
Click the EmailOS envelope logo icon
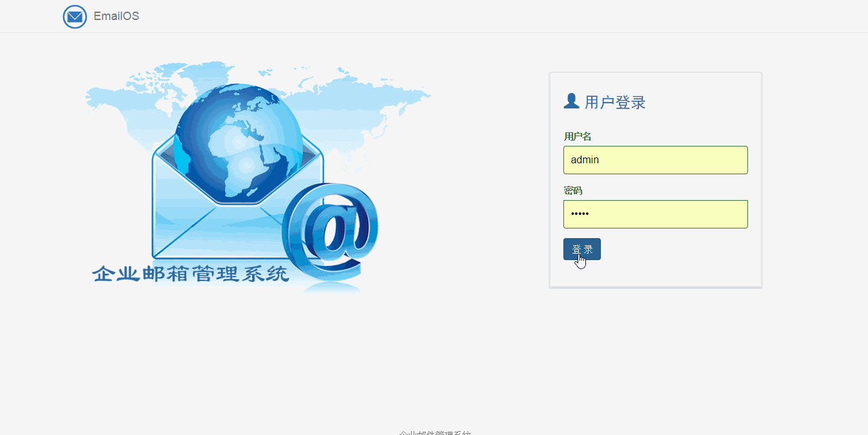click(x=75, y=16)
